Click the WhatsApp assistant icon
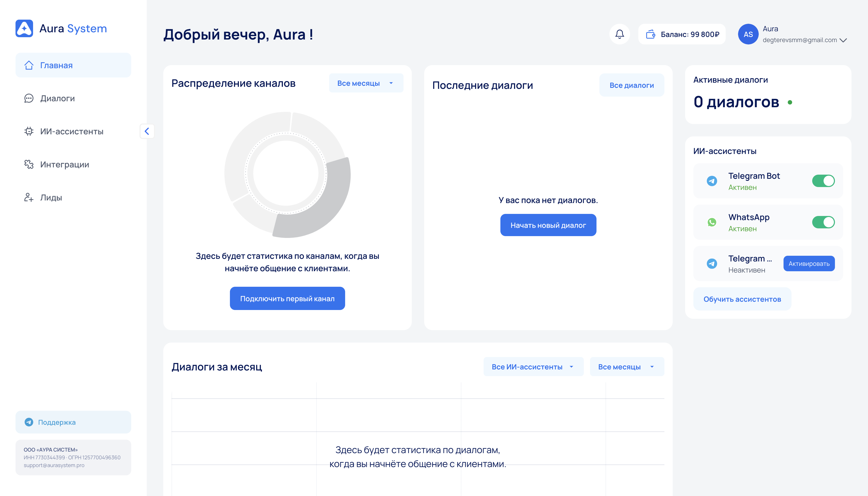868x496 pixels. (x=712, y=222)
